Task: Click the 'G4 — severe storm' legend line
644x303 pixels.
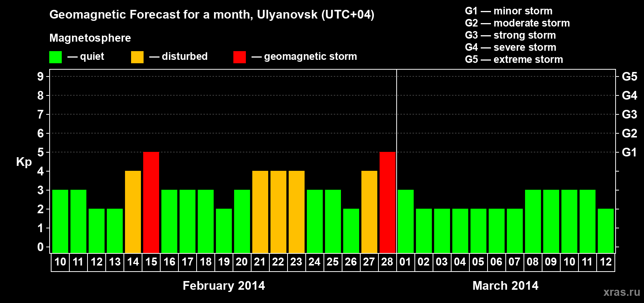Action: (511, 47)
